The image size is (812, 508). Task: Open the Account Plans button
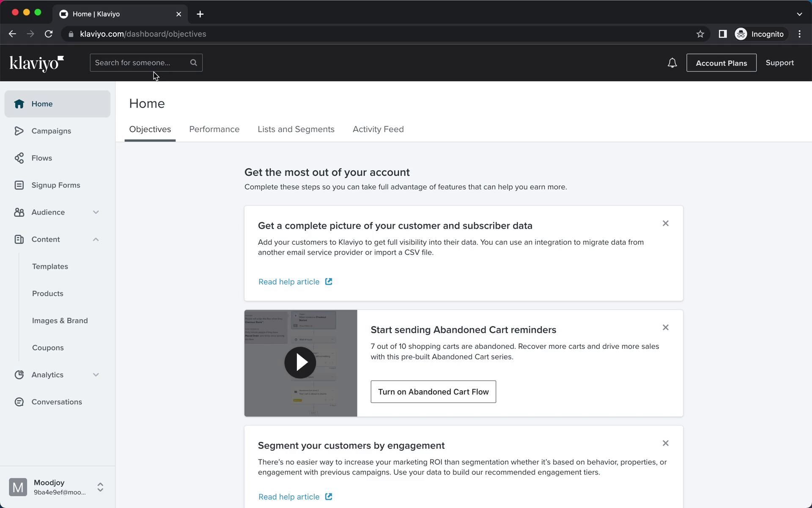(721, 63)
